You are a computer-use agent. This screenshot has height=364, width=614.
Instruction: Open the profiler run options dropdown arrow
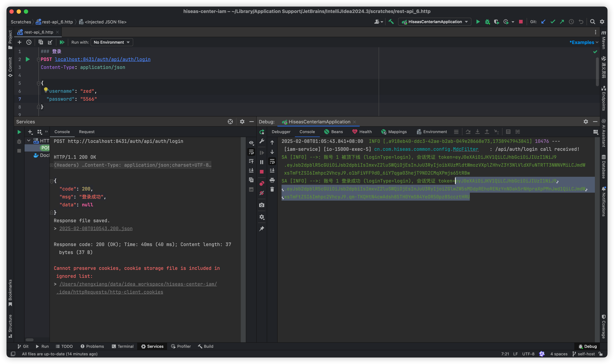click(513, 22)
